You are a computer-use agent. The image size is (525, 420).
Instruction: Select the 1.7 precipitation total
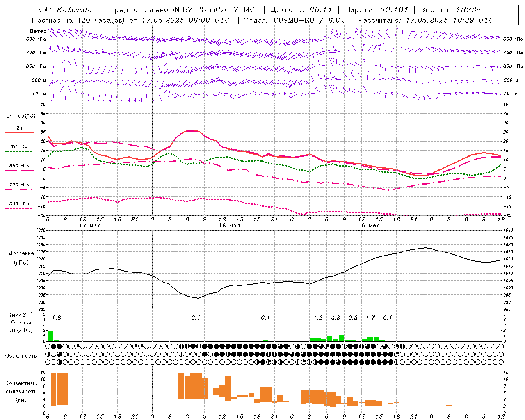tap(370, 317)
